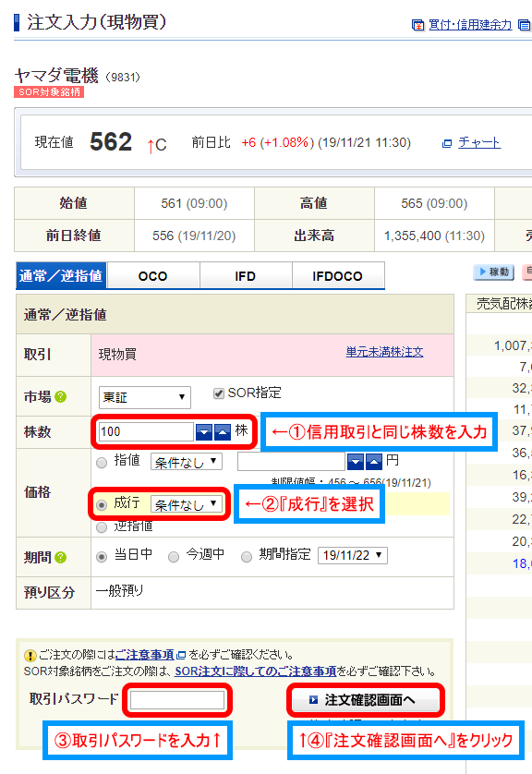532x774 pixels.
Task: Toggle the SOR指定 checkbox
Action: pos(219,393)
